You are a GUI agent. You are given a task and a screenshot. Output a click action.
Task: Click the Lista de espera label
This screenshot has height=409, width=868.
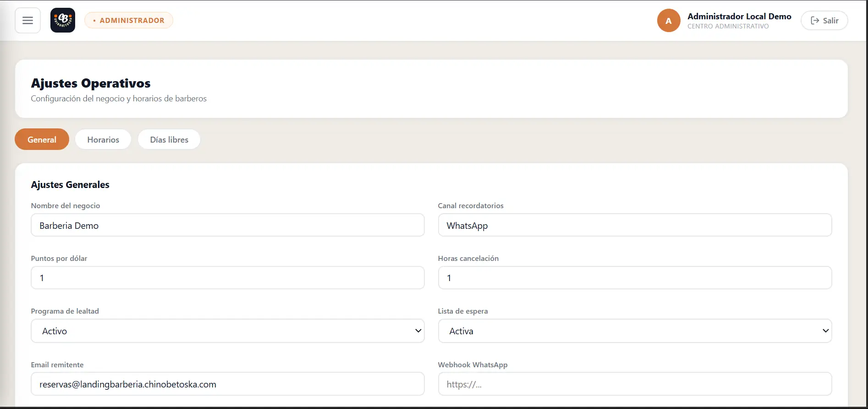click(x=463, y=311)
